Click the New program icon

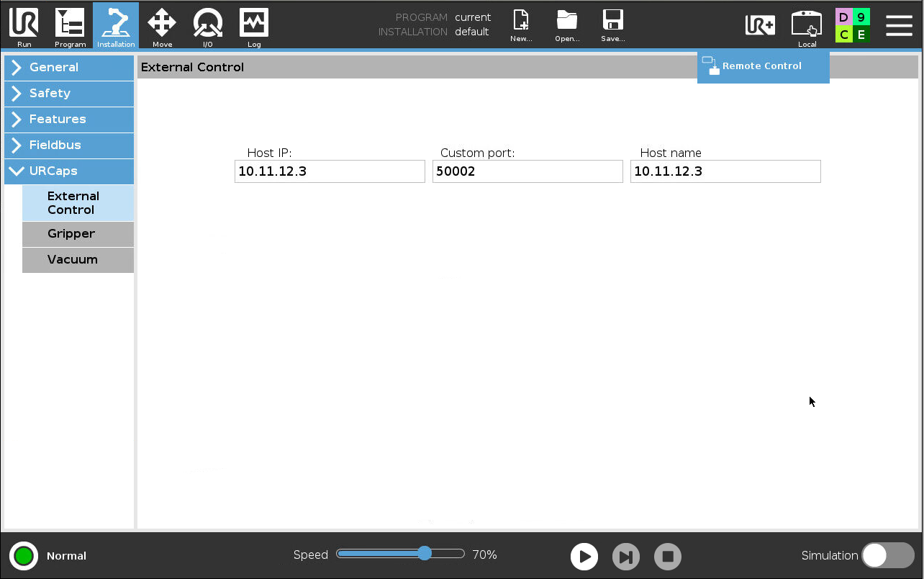click(x=521, y=24)
